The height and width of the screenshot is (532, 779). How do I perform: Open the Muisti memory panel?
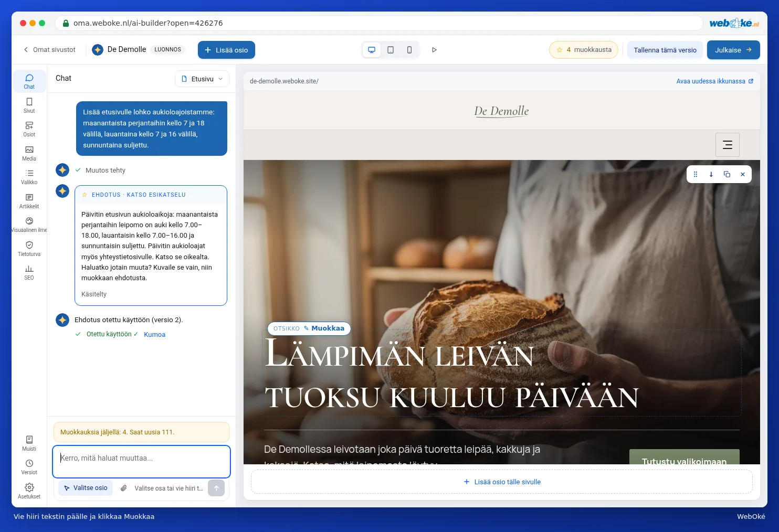[29, 443]
